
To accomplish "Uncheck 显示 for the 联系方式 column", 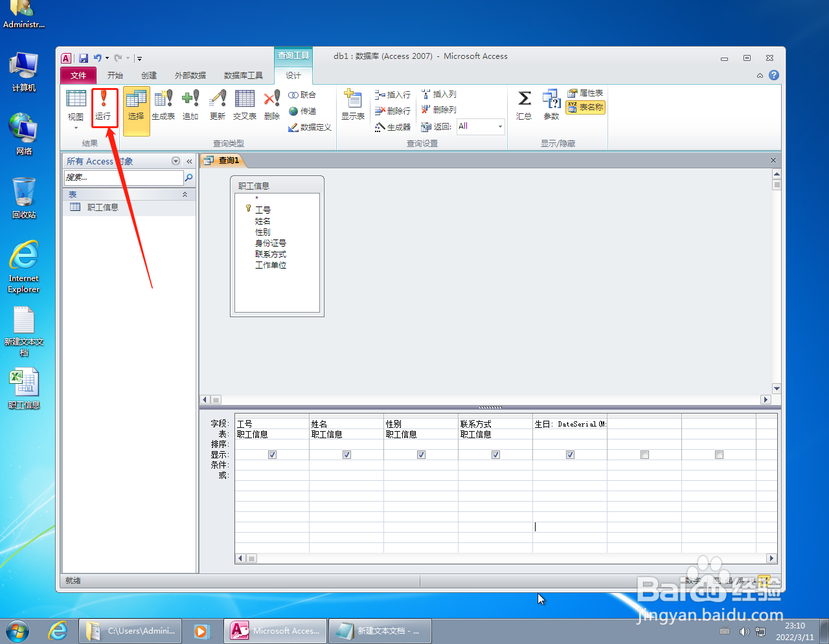I will click(495, 455).
